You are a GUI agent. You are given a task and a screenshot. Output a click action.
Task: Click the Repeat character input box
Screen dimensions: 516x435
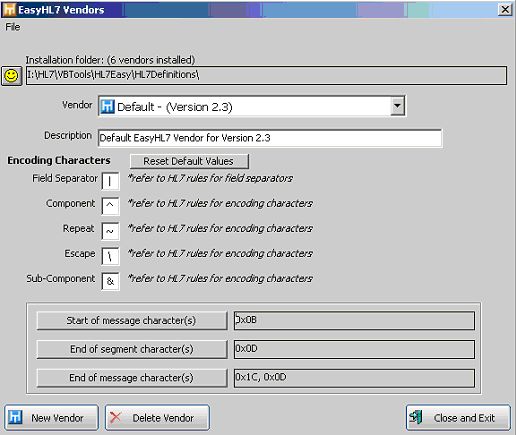tap(110, 231)
